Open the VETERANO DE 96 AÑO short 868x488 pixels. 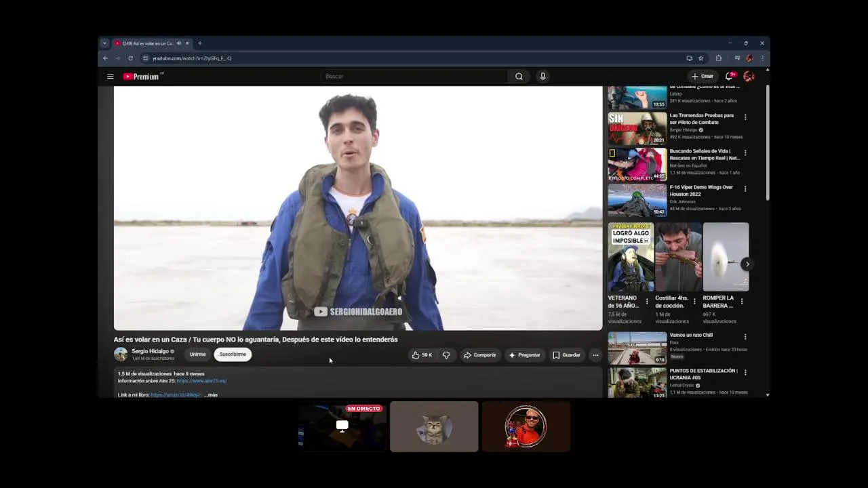(x=631, y=257)
